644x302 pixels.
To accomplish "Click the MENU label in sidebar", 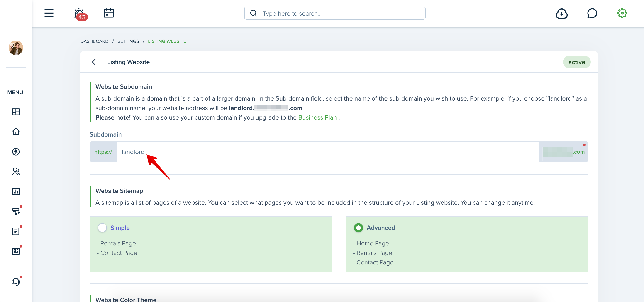I will (x=15, y=92).
